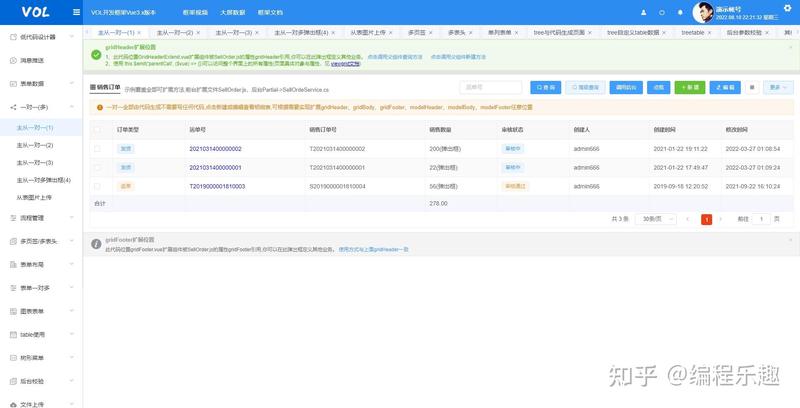Viewport: 800px width, 408px height.
Task: Switch to the 多表头 tab
Action: pos(456,33)
